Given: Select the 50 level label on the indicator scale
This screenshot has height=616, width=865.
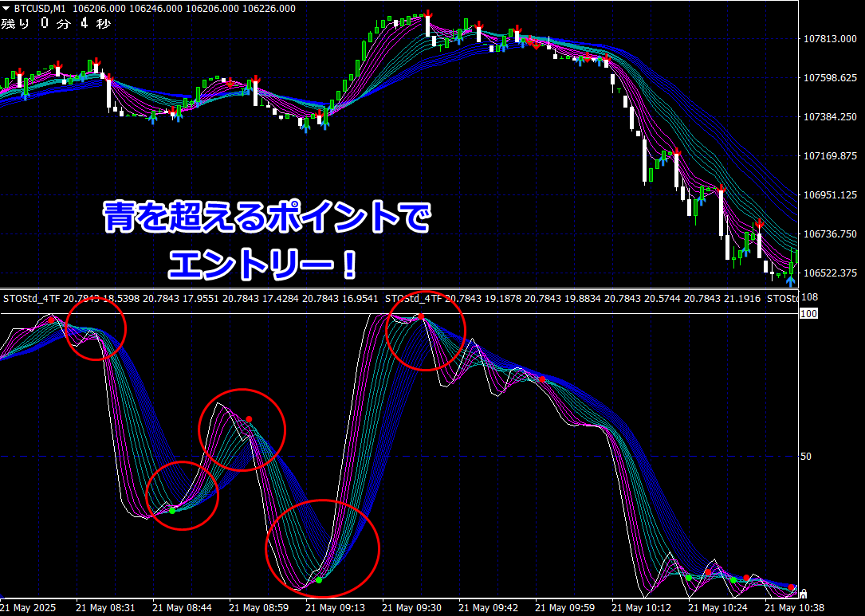Looking at the screenshot, I should tap(806, 456).
